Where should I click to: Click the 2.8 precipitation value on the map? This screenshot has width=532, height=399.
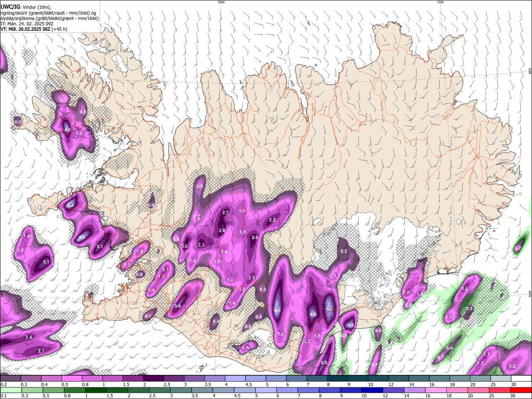pyautogui.click(x=222, y=230)
